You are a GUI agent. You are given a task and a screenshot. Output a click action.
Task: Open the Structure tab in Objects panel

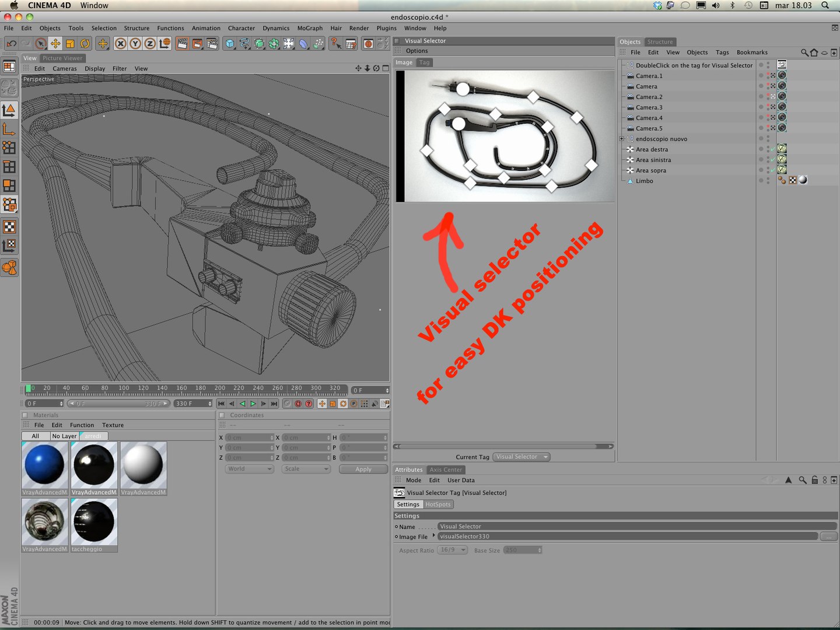660,42
